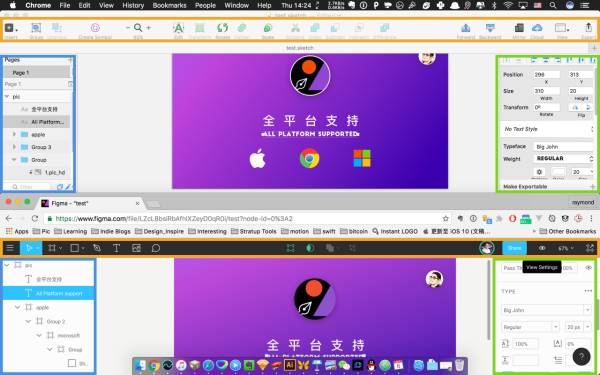Click the Chrome address bar URL
Image resolution: width=600 pixels, height=375 pixels.
pos(174,218)
